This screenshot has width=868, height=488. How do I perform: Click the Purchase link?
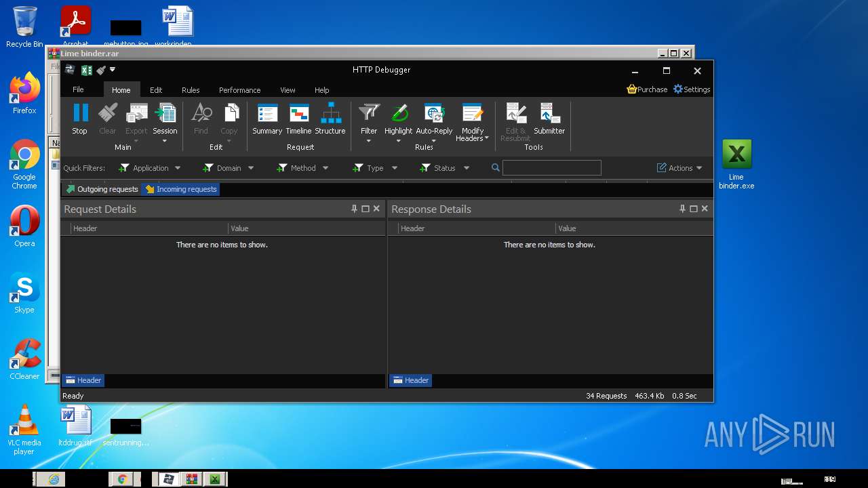click(647, 89)
